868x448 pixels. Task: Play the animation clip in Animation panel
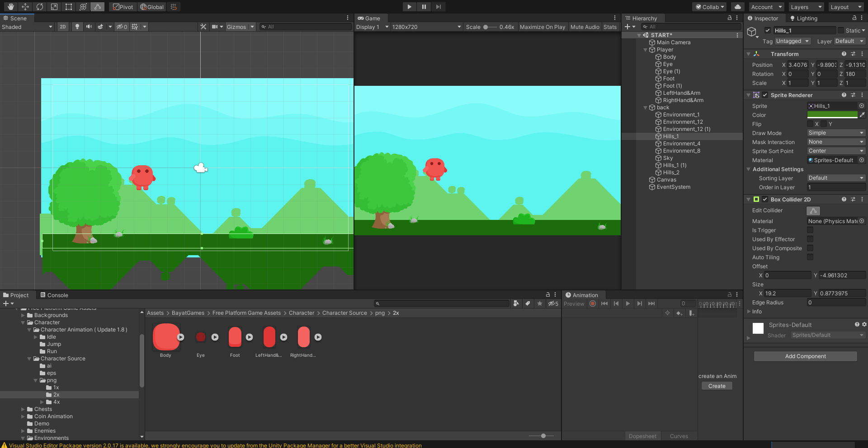(x=628, y=303)
